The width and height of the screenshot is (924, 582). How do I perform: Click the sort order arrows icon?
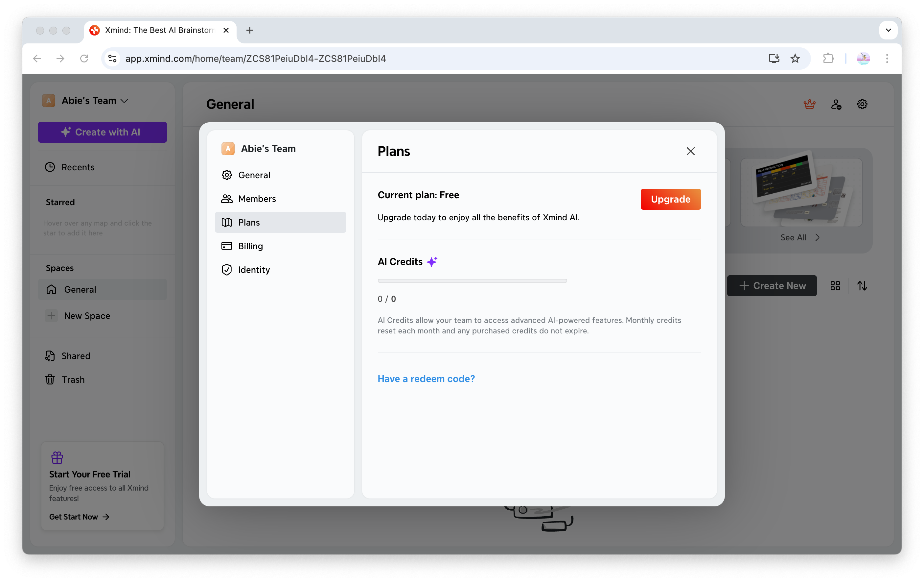tap(862, 286)
